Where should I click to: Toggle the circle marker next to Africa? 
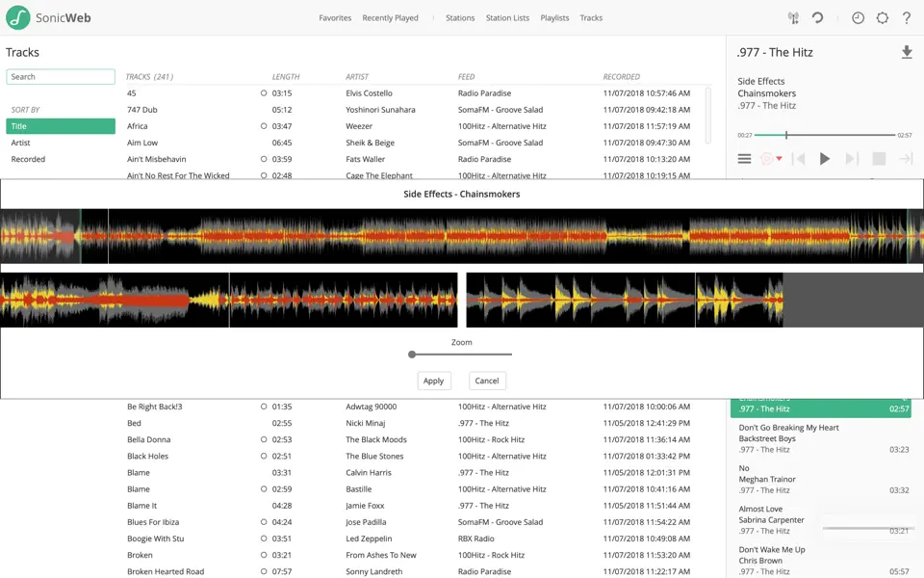pyautogui.click(x=264, y=126)
